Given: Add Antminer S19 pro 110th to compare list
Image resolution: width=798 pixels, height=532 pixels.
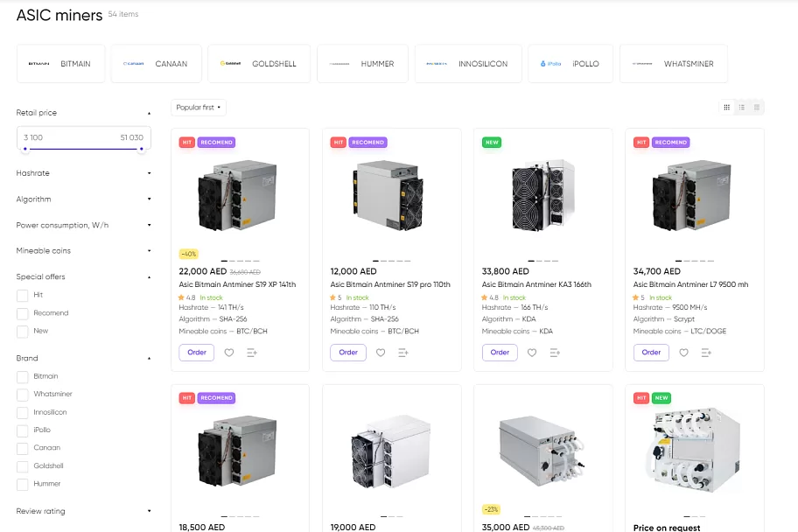Looking at the screenshot, I should click(x=403, y=353).
